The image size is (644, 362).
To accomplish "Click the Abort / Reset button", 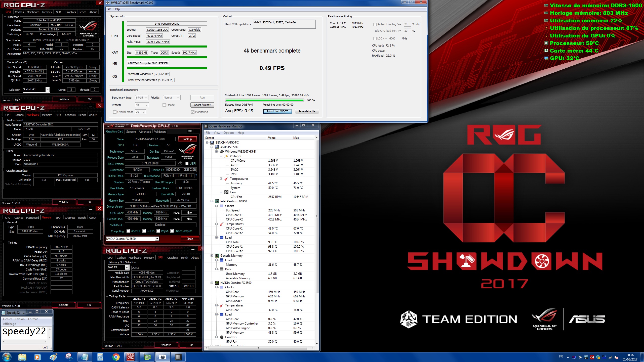I will (x=202, y=105).
